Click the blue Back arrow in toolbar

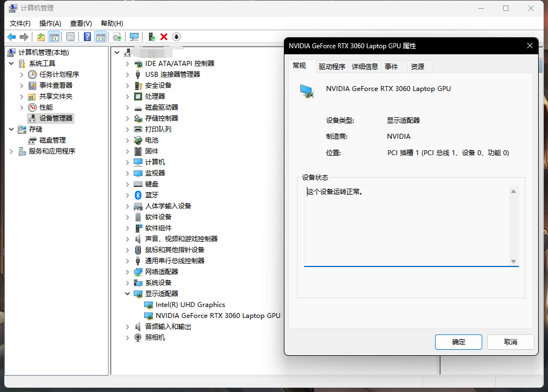pyautogui.click(x=11, y=37)
